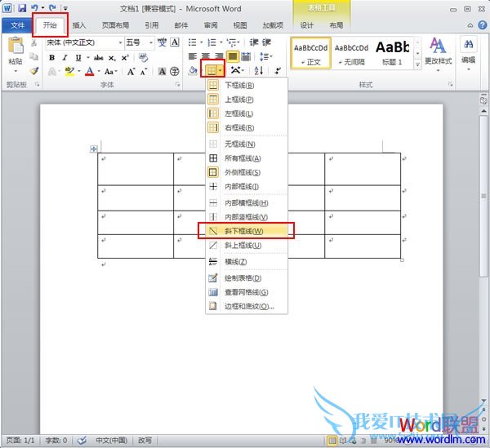
Task: Choose 边框和底纹(O)... menu entry
Action: pos(247,306)
